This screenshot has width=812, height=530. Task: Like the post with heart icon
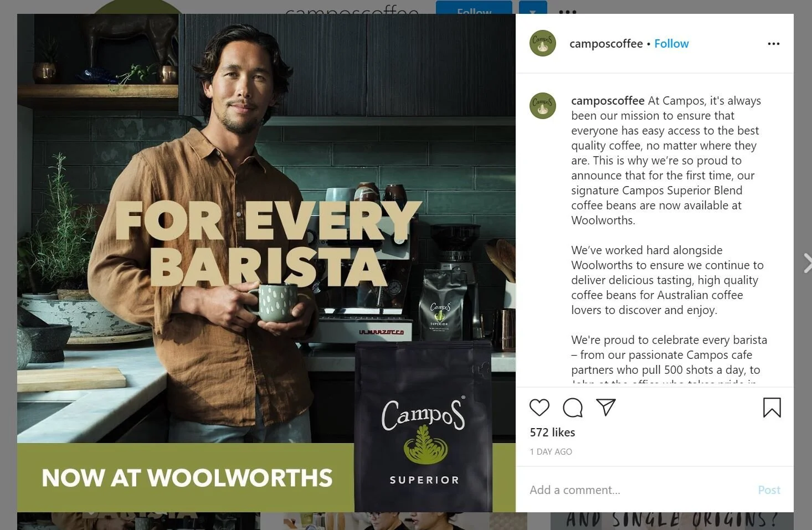point(539,408)
